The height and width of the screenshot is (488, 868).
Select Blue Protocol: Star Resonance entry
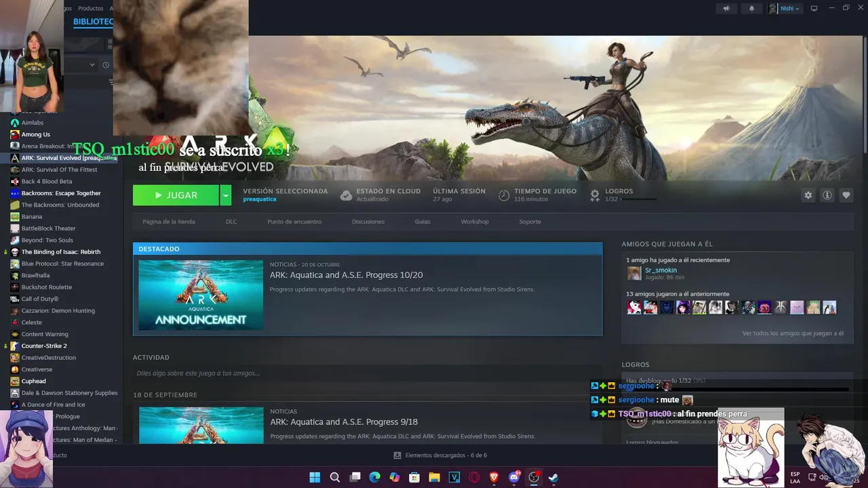tap(62, 264)
